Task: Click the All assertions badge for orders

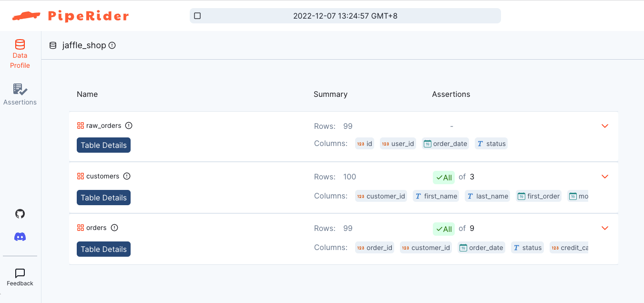Action: point(444,229)
